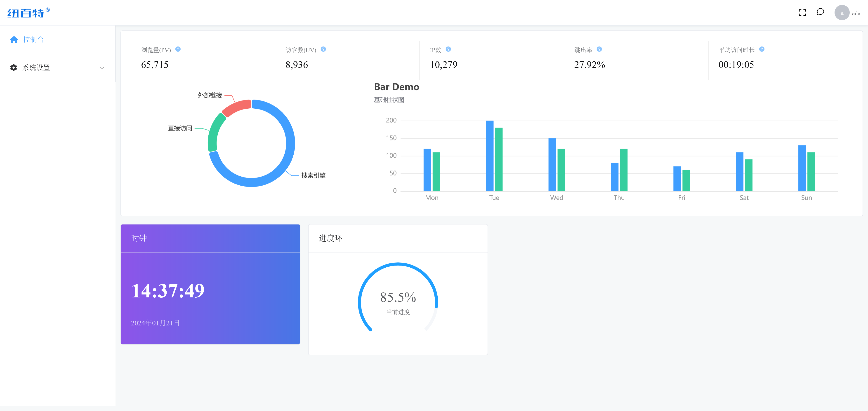This screenshot has width=868, height=411.
Task: Click the help icon next to IP数
Action: (x=448, y=49)
